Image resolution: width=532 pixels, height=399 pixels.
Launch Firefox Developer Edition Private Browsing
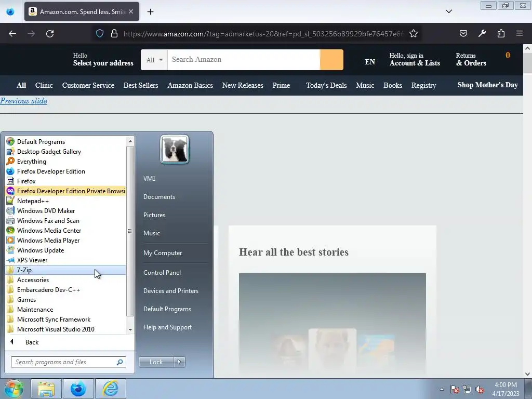pyautogui.click(x=65, y=191)
